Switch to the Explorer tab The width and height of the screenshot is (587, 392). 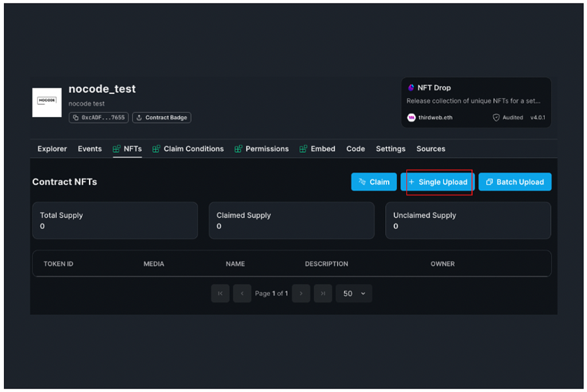pyautogui.click(x=52, y=149)
